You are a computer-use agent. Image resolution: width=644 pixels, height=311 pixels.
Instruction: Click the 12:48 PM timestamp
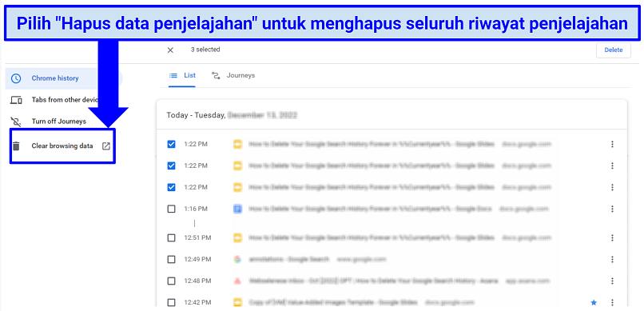(x=197, y=281)
